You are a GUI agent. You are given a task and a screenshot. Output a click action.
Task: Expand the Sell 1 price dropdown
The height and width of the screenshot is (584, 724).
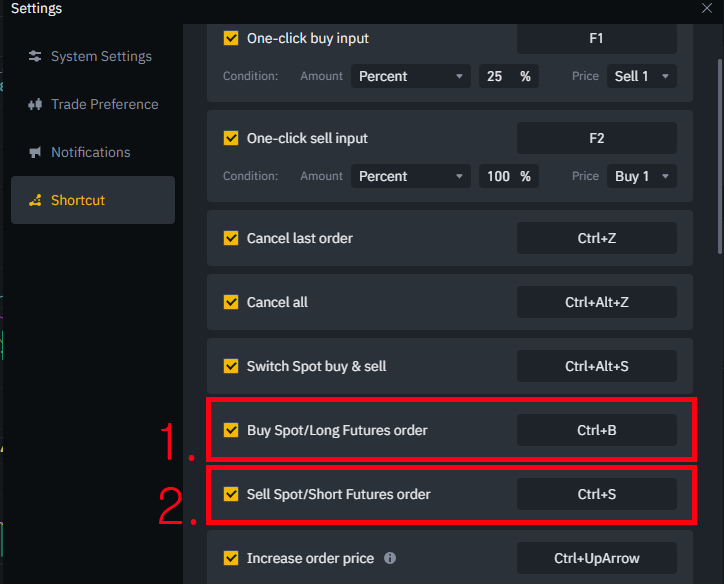[x=642, y=76]
